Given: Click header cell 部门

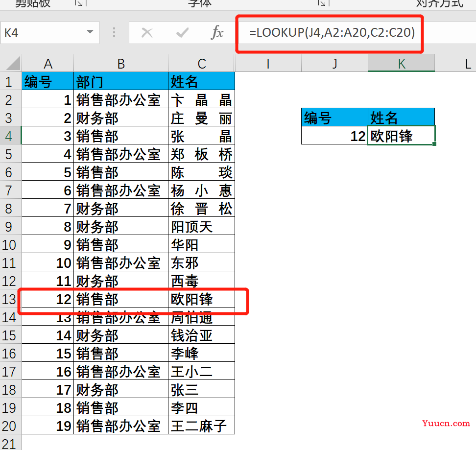Looking at the screenshot, I should [x=121, y=81].
